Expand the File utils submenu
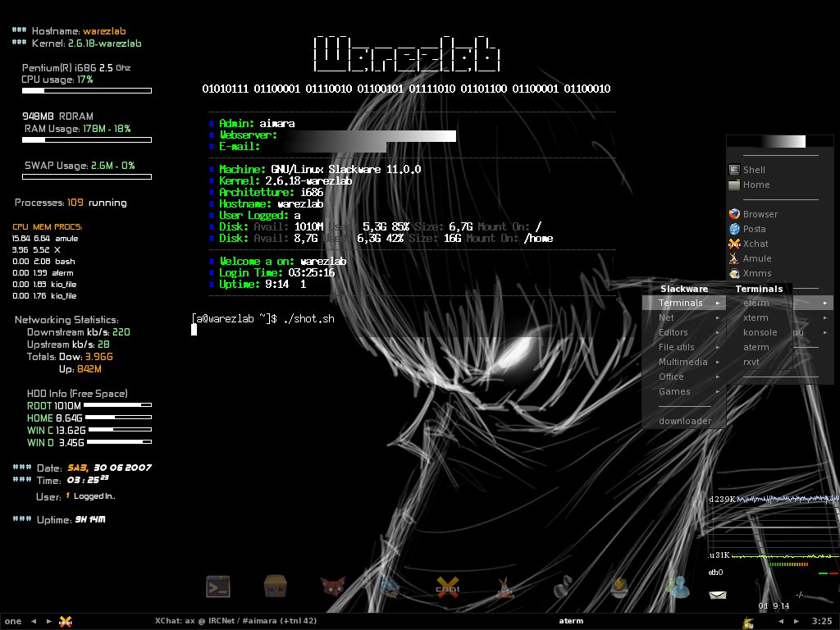The height and width of the screenshot is (630, 840). [684, 347]
